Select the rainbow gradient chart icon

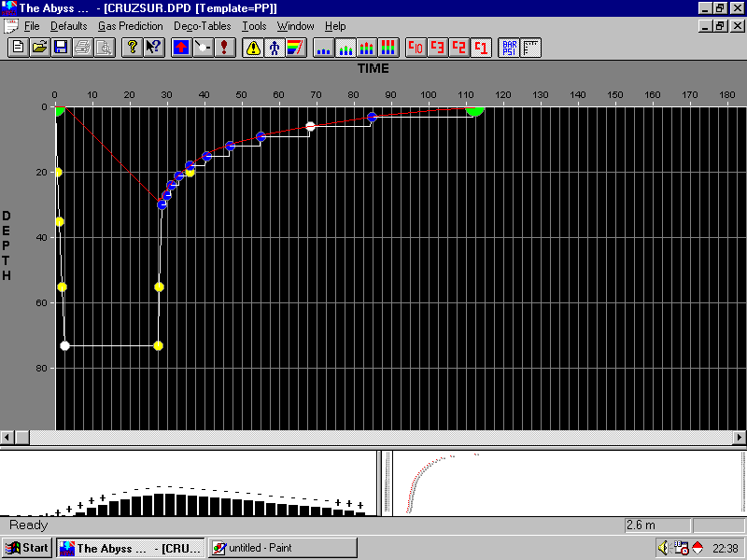pos(296,48)
